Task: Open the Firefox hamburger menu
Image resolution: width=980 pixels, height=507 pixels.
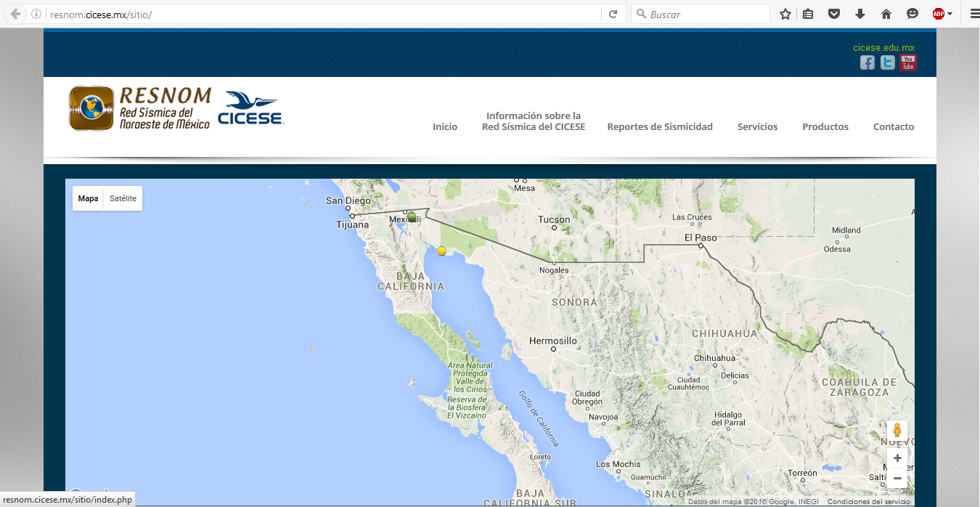Action: [974, 14]
